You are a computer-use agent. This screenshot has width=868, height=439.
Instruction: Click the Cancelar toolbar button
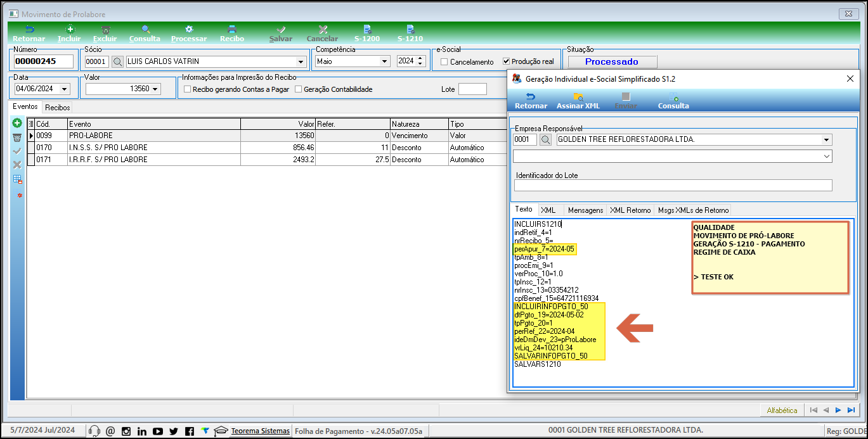323,34
